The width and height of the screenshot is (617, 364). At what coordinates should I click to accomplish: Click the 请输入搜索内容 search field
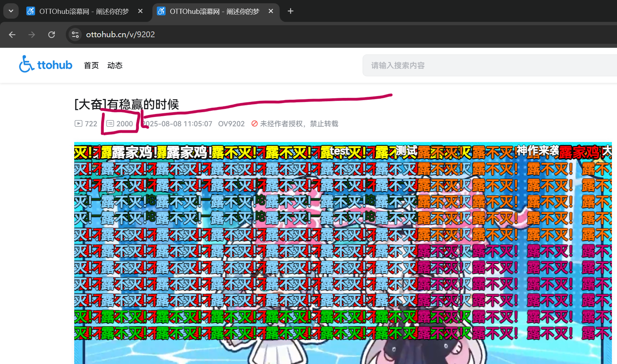475,65
